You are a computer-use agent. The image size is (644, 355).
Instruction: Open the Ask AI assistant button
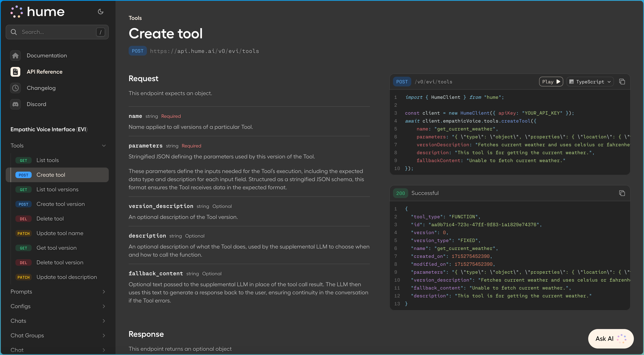coord(611,339)
